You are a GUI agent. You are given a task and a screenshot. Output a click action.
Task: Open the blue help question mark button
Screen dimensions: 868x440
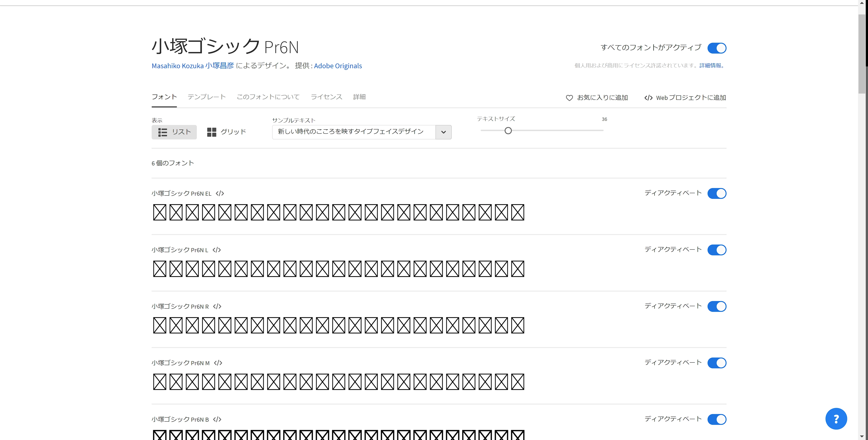(836, 419)
